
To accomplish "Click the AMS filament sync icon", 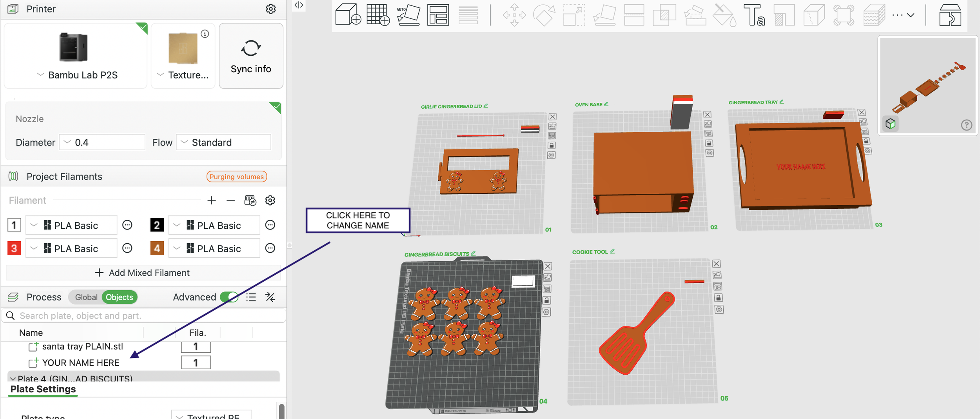I will (x=250, y=200).
